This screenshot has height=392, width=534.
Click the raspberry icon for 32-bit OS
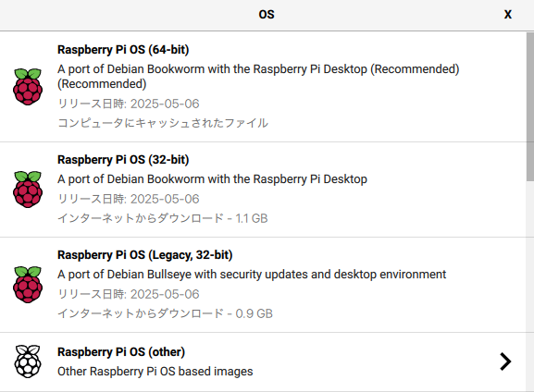[28, 190]
